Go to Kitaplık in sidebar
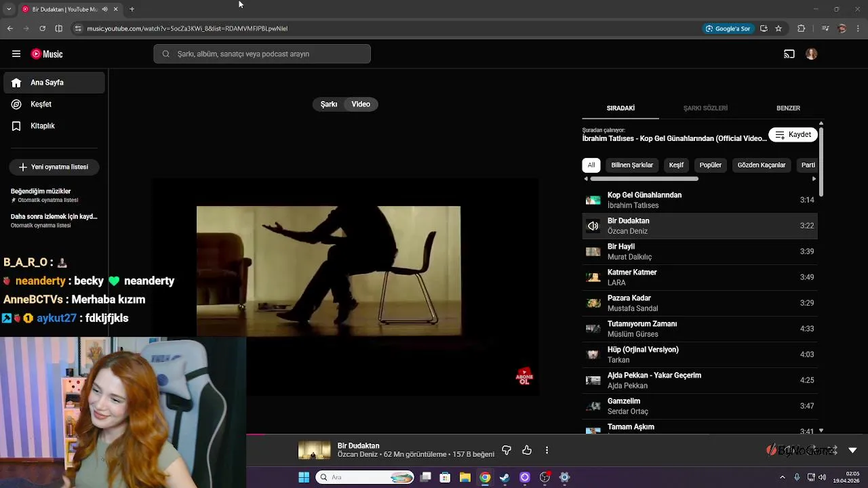Viewport: 868px width, 488px height. [x=54, y=126]
